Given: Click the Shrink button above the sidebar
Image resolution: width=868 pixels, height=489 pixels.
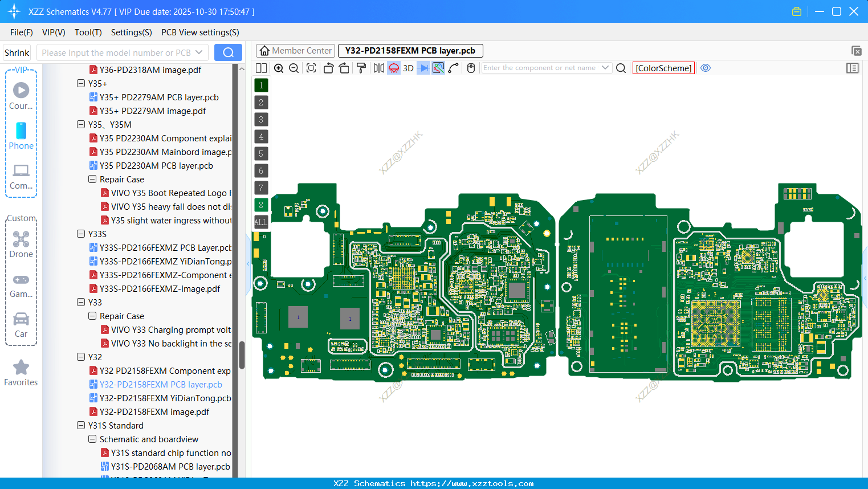Looking at the screenshot, I should (x=17, y=52).
